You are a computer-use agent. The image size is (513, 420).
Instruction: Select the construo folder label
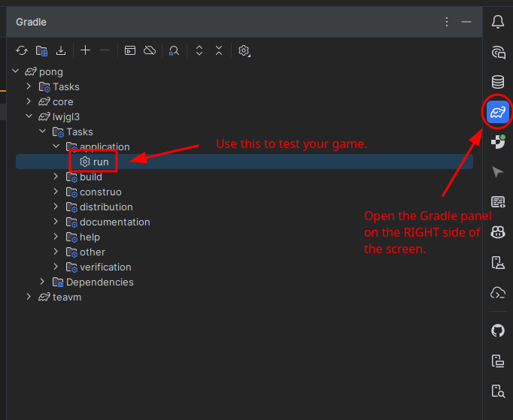[x=101, y=192]
